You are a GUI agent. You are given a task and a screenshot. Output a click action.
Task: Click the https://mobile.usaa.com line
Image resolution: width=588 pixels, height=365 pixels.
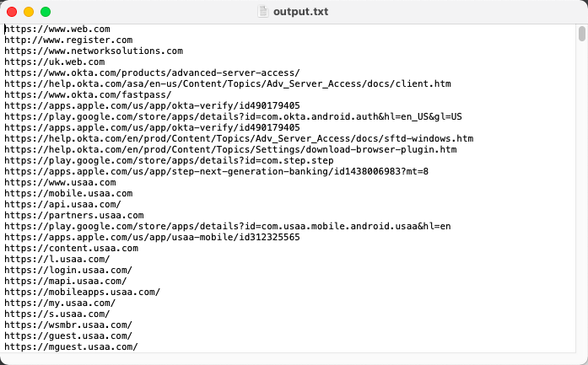coord(68,193)
